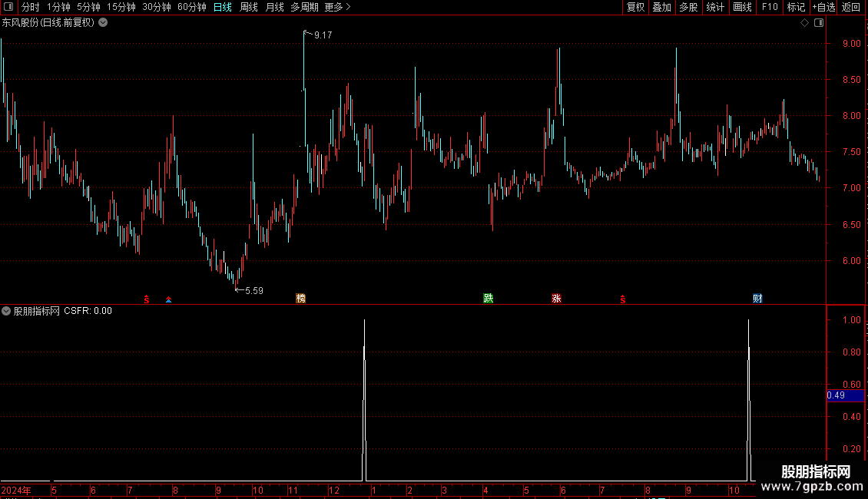Click the 叠加 overlay button
The height and width of the screenshot is (499, 868).
click(x=661, y=7)
